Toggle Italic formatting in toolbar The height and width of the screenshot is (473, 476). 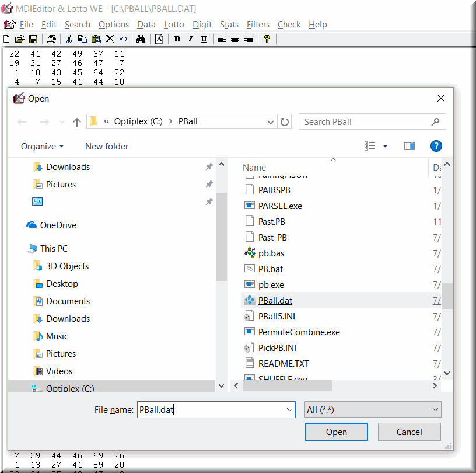[x=190, y=39]
